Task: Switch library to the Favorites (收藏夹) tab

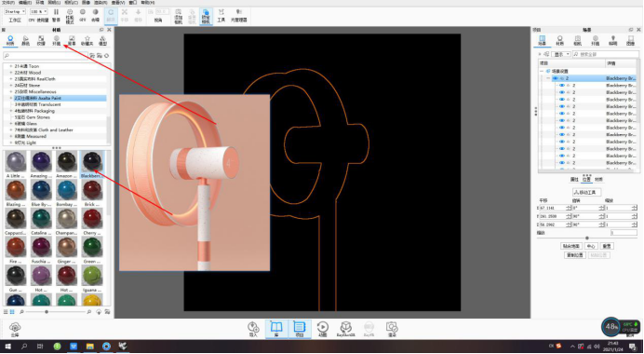Action: pyautogui.click(x=87, y=40)
